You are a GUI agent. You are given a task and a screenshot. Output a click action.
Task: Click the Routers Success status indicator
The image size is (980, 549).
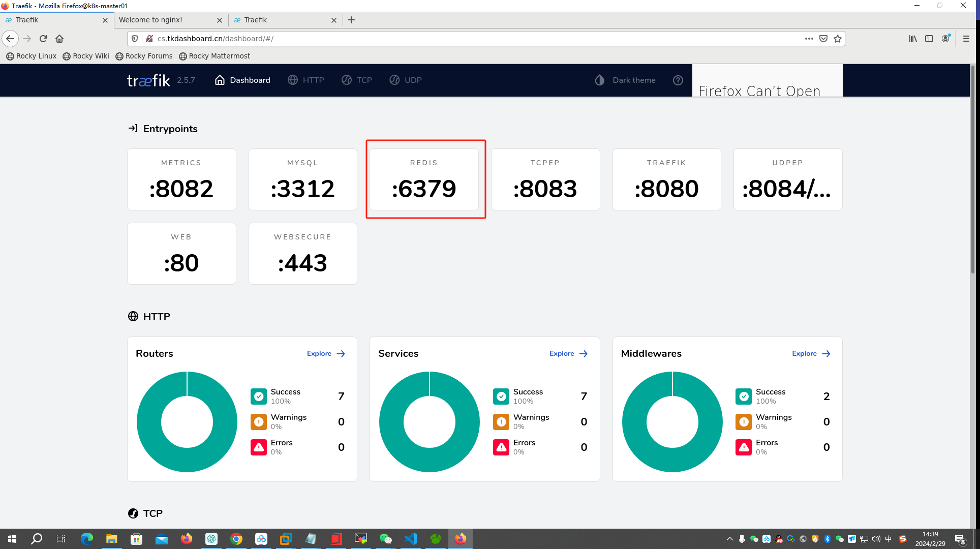click(258, 396)
